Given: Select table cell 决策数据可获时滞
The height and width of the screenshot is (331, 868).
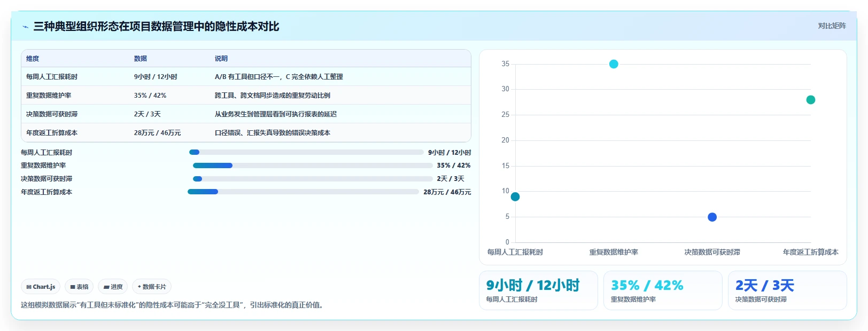Looking at the screenshot, I should coord(52,114).
